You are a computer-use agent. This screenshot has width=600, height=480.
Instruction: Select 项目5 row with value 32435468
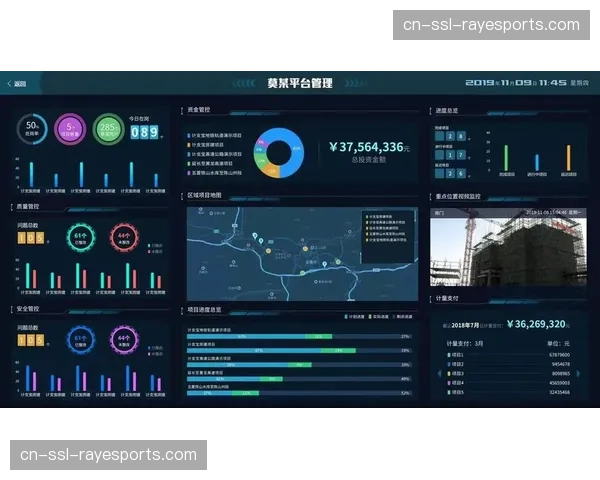click(509, 392)
